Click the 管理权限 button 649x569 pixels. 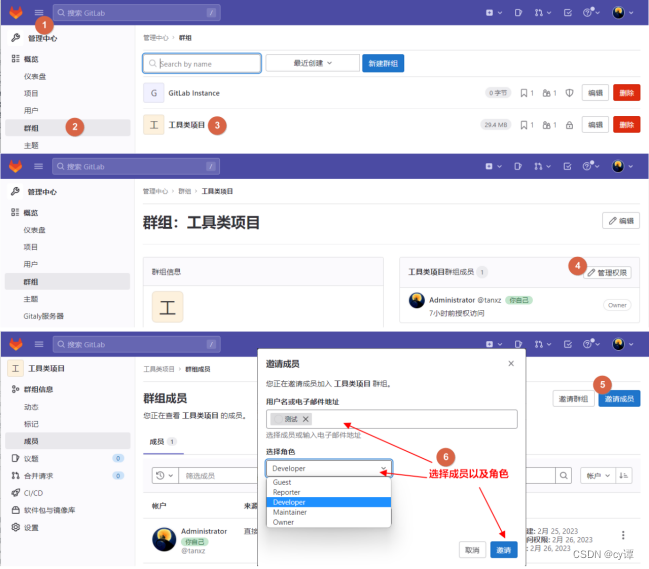click(607, 272)
